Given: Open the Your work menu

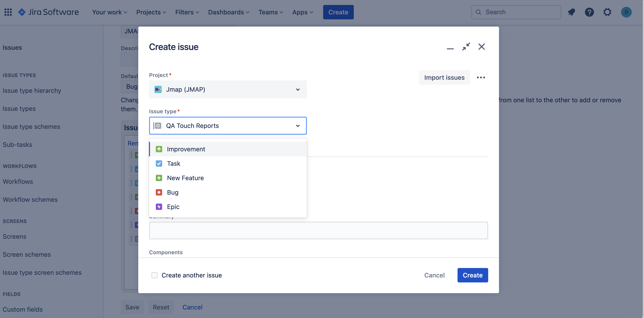Looking at the screenshot, I should pos(110,12).
